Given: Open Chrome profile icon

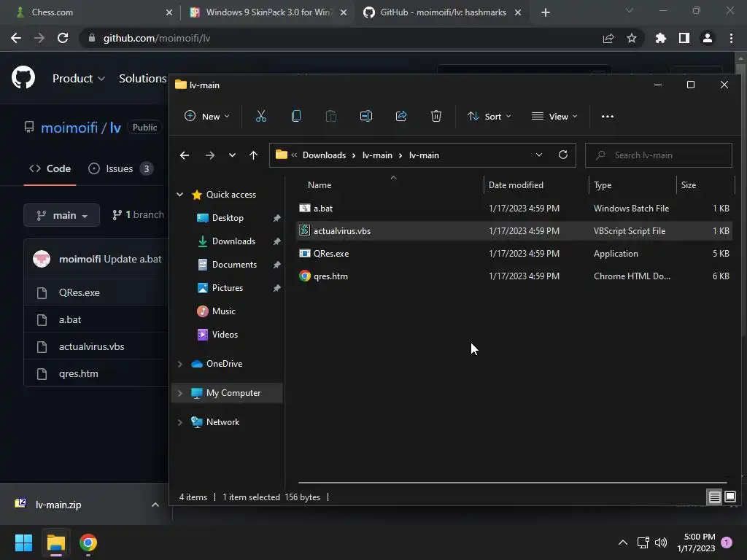Looking at the screenshot, I should [x=708, y=38].
